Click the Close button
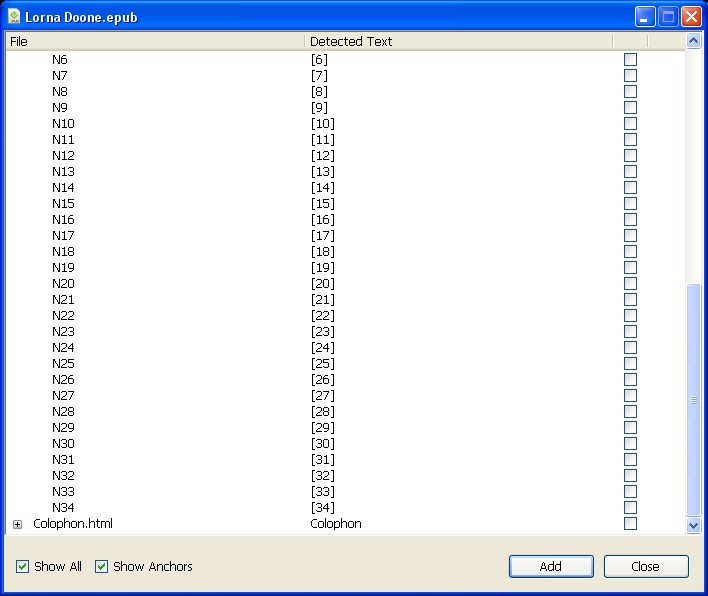Image resolution: width=708 pixels, height=596 pixels. click(x=646, y=566)
